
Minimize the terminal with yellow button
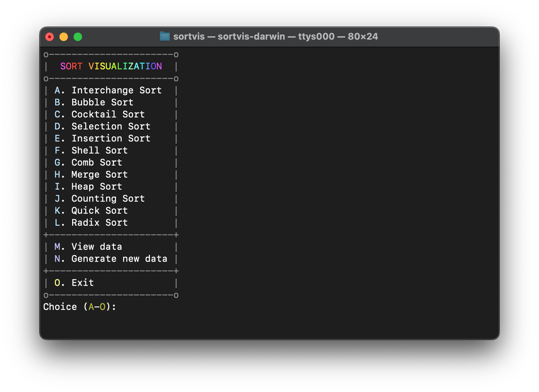click(64, 37)
